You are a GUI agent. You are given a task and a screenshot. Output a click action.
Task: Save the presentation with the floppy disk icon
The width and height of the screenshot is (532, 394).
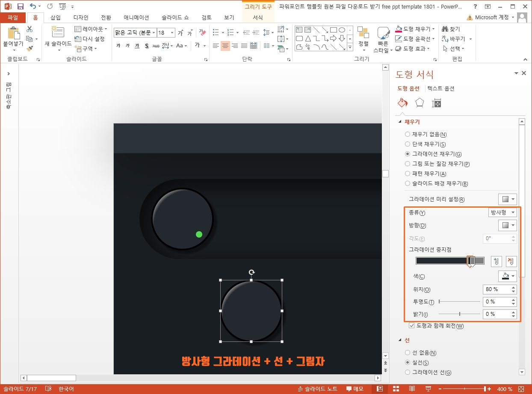pyautogui.click(x=20, y=6)
